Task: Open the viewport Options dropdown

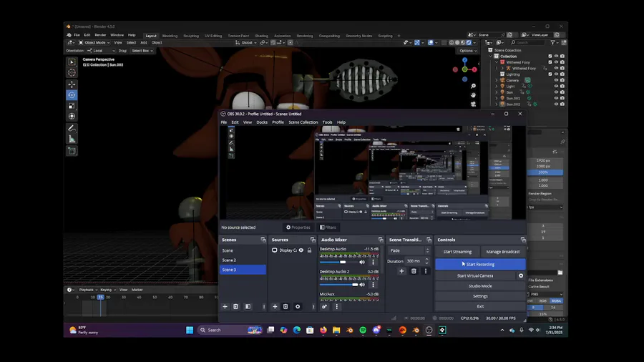Action: (468, 51)
